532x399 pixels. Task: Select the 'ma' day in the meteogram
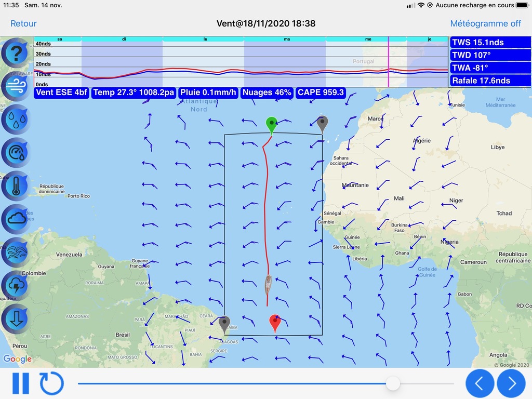[x=287, y=39]
